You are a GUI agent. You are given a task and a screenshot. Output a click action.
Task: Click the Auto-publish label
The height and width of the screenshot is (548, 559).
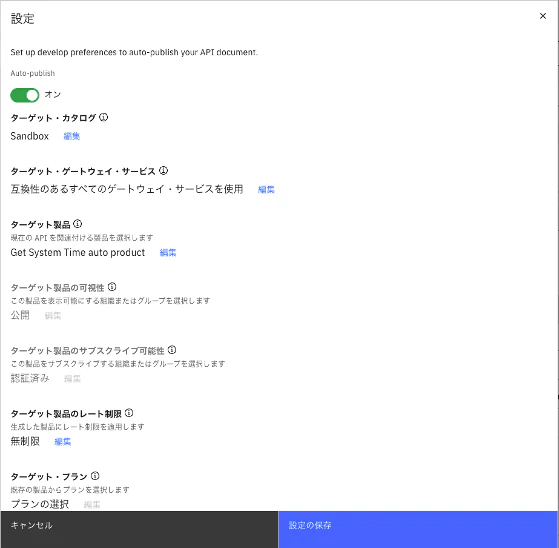point(33,73)
